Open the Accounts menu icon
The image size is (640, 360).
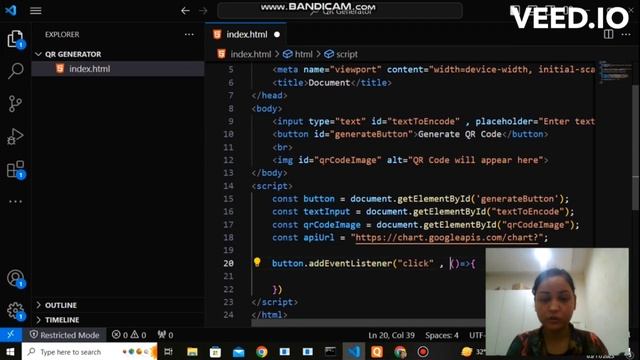[16, 278]
